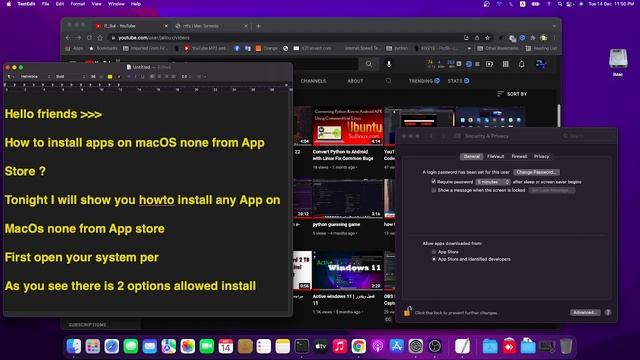Switch to Privacy tab
The height and width of the screenshot is (360, 640).
pyautogui.click(x=542, y=156)
